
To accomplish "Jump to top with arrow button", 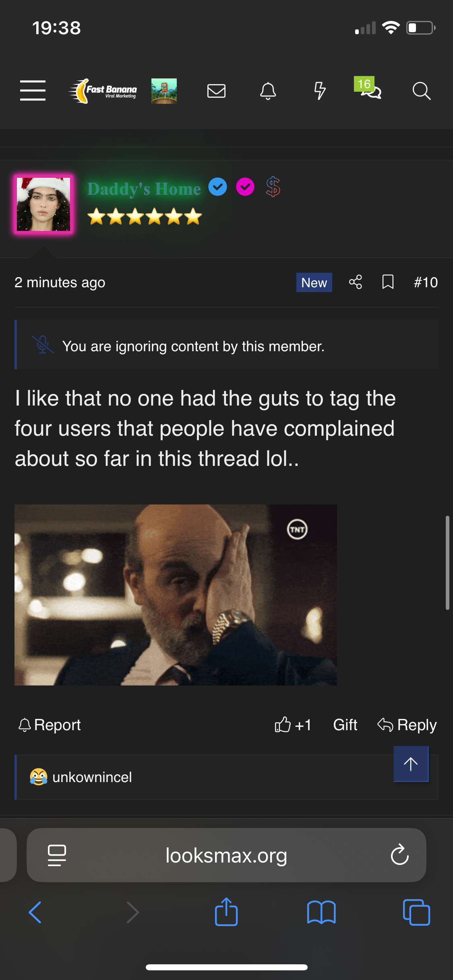I will pos(411,764).
